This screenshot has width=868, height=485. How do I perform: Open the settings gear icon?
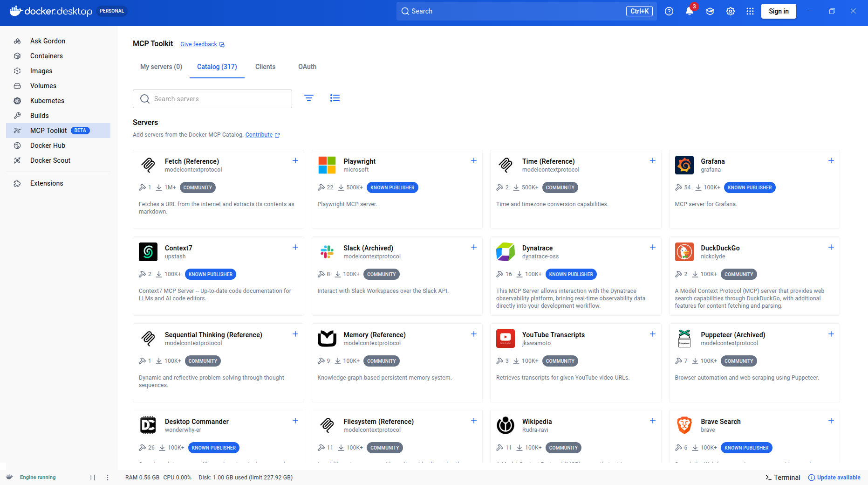point(730,11)
